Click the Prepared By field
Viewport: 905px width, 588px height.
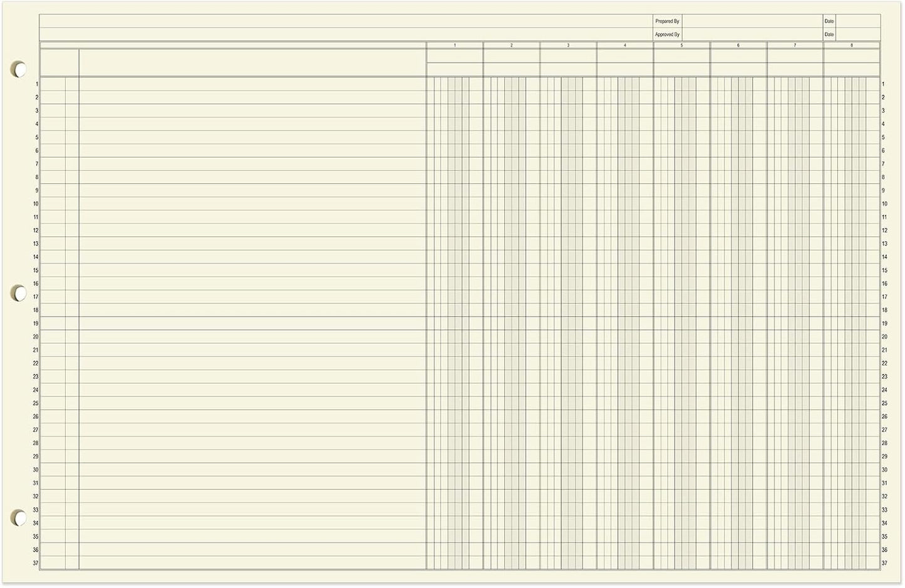pyautogui.click(x=667, y=21)
